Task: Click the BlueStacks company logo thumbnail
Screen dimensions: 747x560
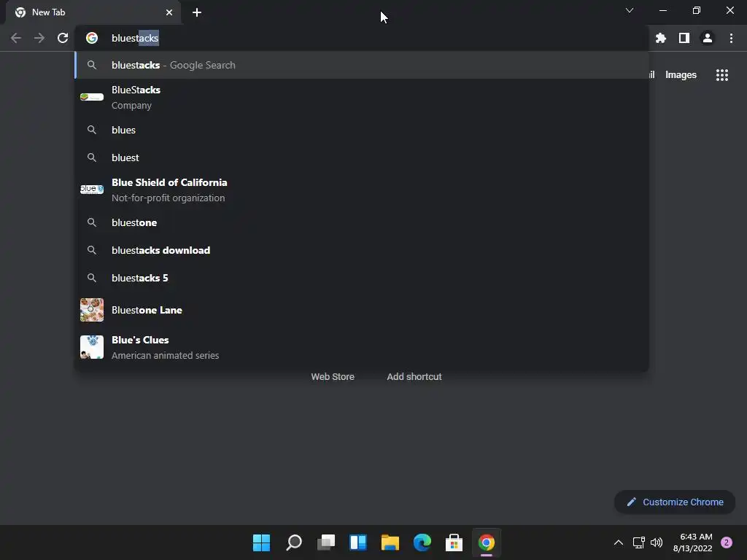Action: [92, 97]
